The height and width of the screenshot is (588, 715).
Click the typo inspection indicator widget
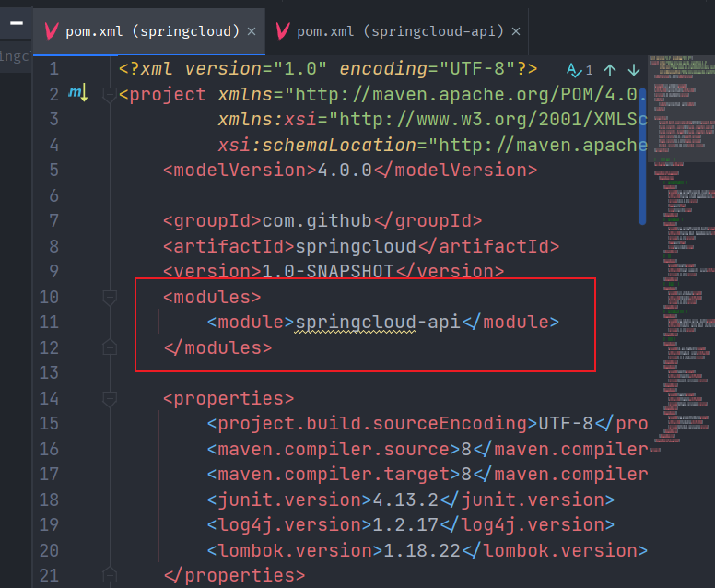pos(580,69)
